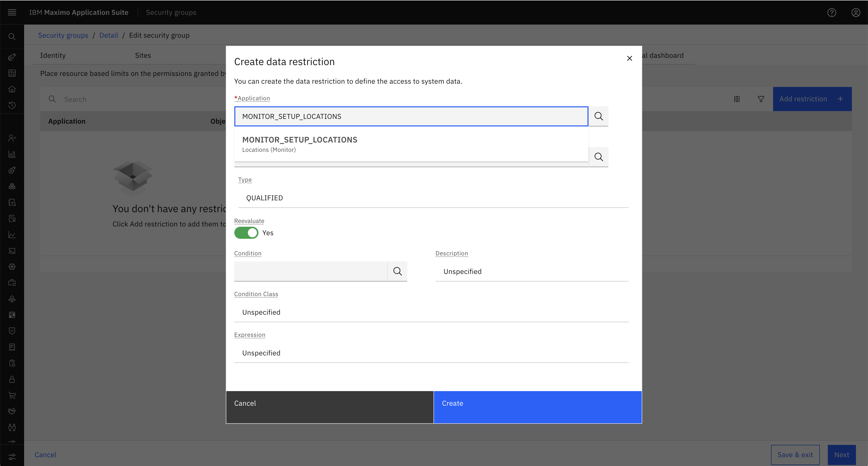This screenshot has height=466, width=868.
Task: Go to the home icon in sidebar
Action: pyautogui.click(x=12, y=89)
